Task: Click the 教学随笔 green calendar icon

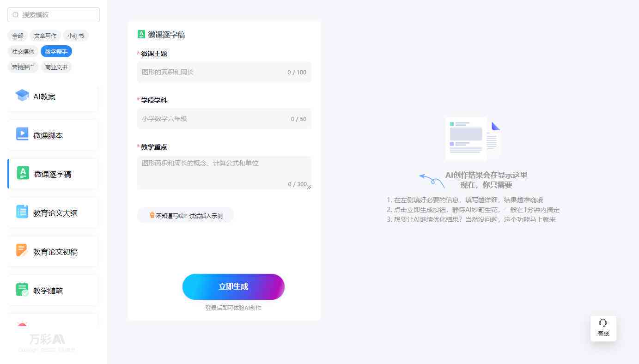Action: [22, 289]
